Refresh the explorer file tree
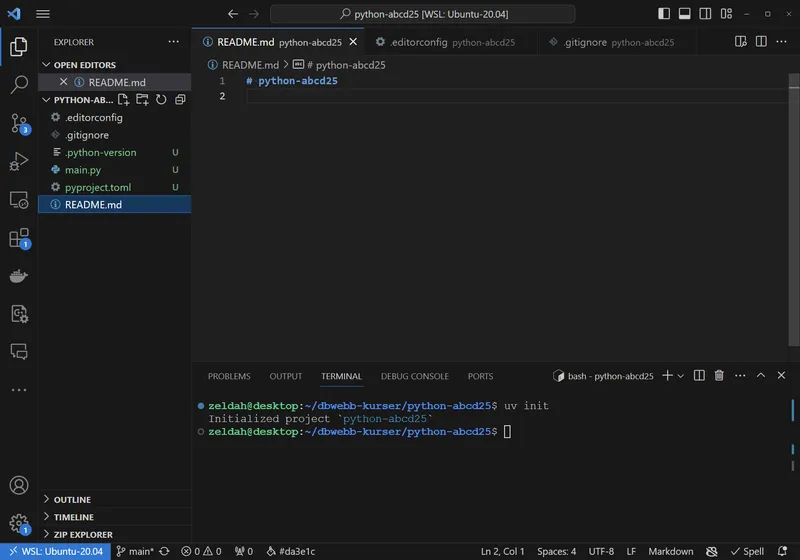800x560 pixels. [x=161, y=99]
